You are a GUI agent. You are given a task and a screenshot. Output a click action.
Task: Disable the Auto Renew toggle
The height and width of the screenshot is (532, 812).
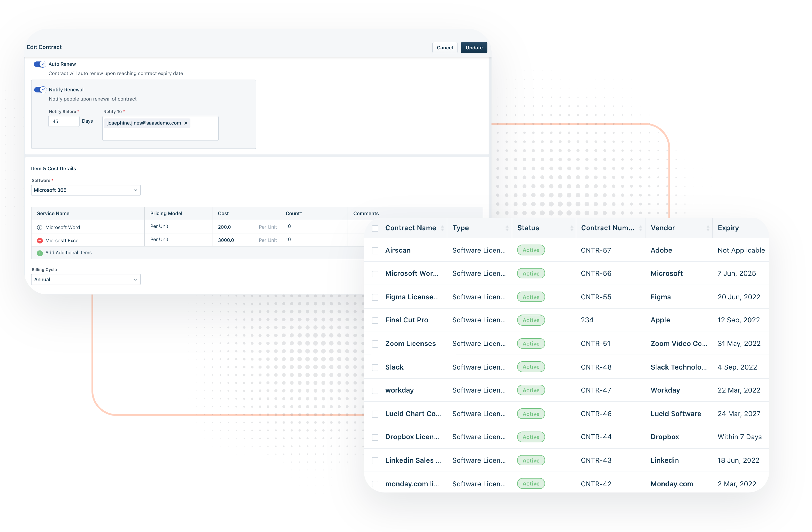pos(39,64)
